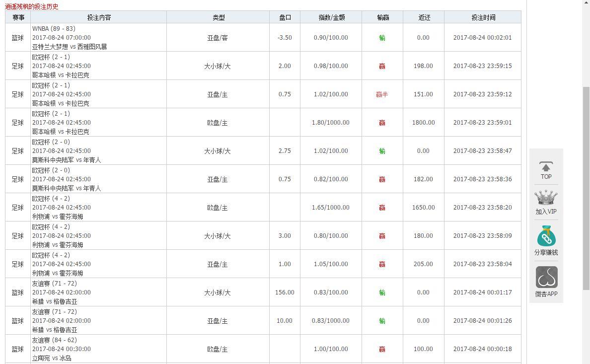Screen dimensions: 590x364
Task: Click the 198.00 return value
Action: click(423, 66)
